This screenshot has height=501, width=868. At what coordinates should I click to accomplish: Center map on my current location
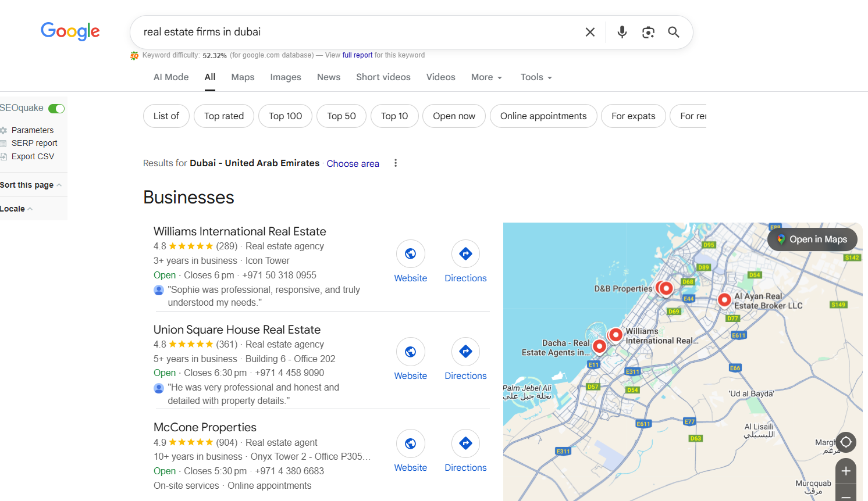846,442
